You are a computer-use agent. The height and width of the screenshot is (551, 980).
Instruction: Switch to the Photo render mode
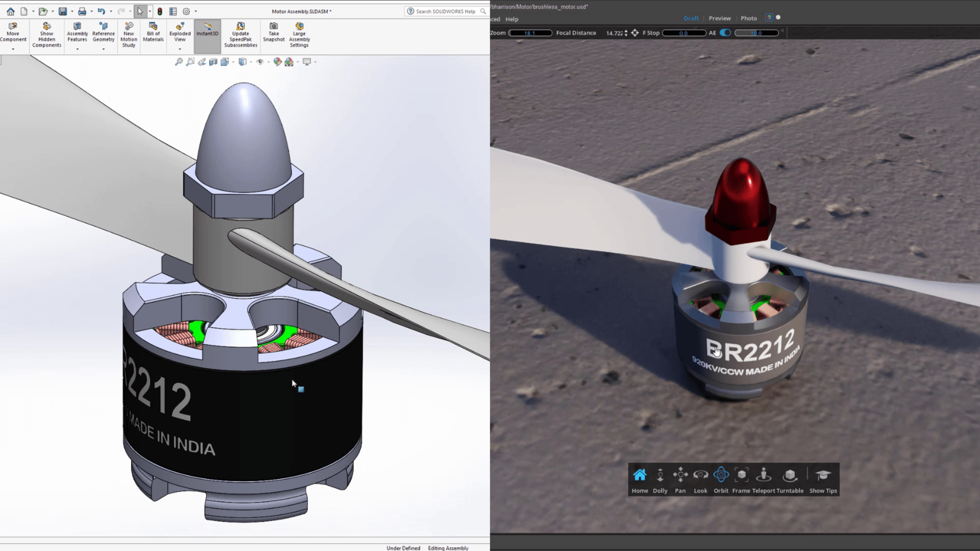(x=748, y=18)
